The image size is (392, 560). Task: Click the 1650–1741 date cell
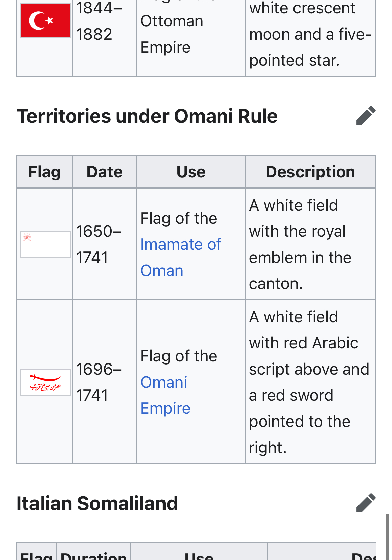click(99, 244)
